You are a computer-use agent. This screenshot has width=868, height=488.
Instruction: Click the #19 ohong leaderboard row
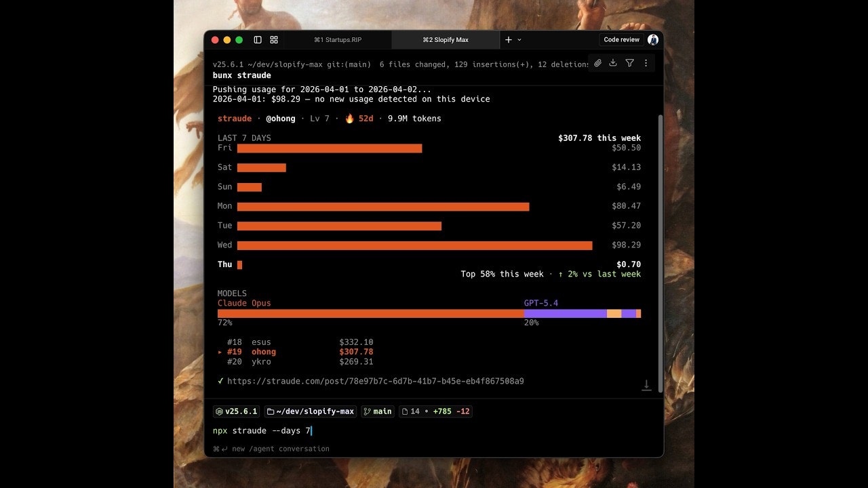point(296,352)
